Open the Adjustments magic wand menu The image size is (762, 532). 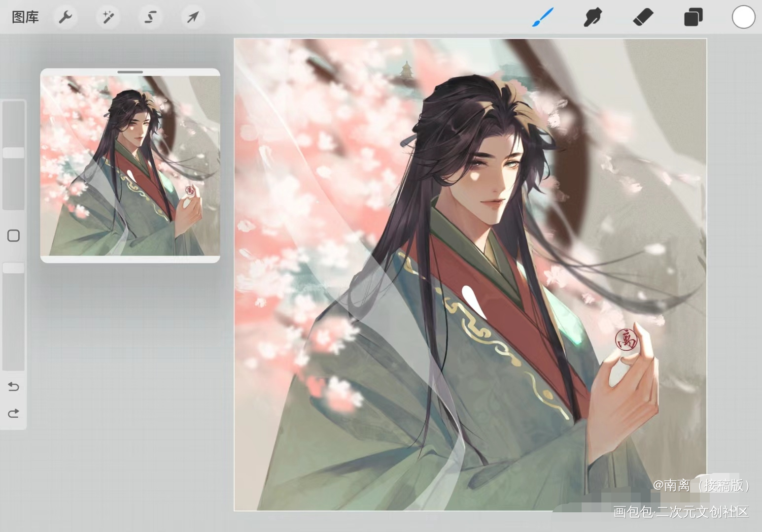[x=107, y=17]
